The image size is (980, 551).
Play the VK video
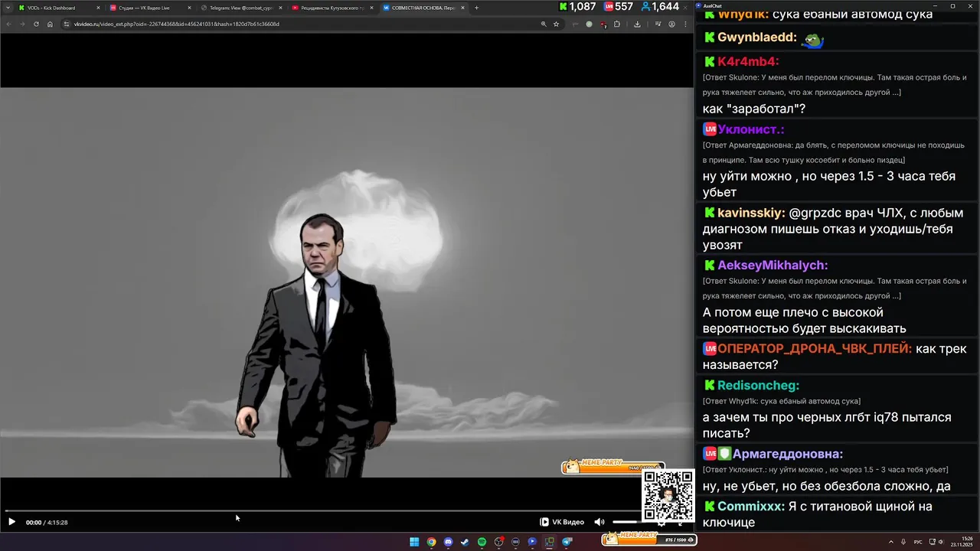coord(11,522)
